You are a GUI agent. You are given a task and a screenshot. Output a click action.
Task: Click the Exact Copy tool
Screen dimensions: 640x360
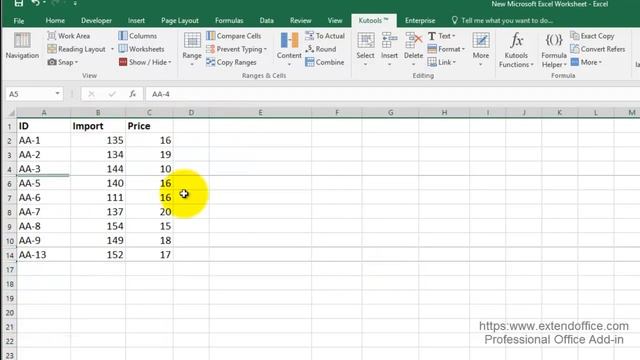592,36
